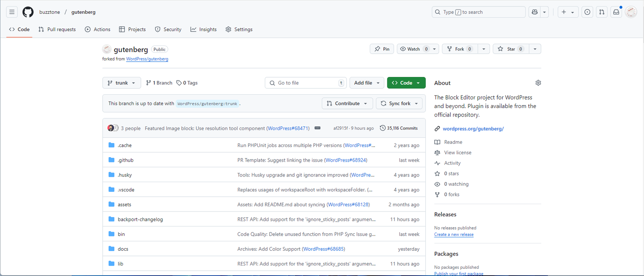Open the Add file dropdown
644x276 pixels.
click(x=366, y=83)
